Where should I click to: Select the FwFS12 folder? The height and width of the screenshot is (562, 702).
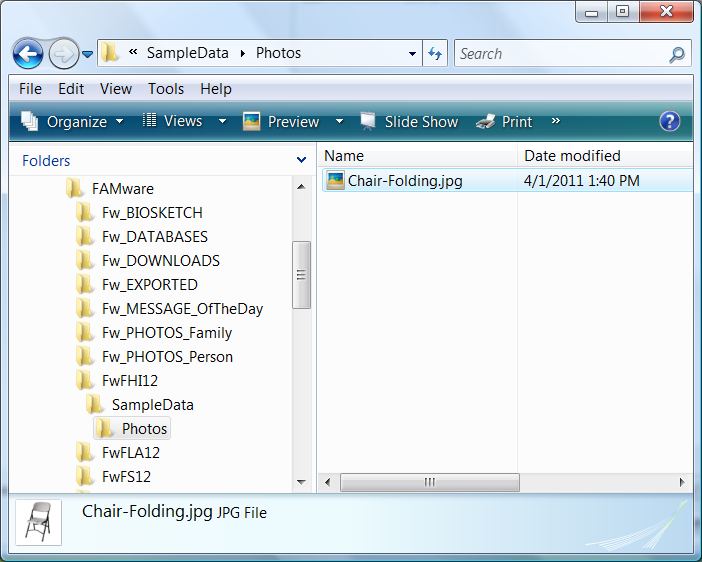coord(114,477)
